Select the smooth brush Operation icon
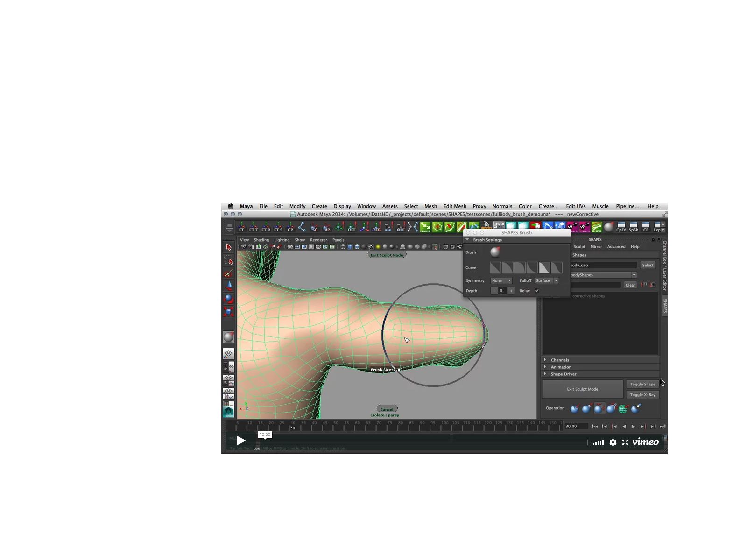 click(635, 408)
